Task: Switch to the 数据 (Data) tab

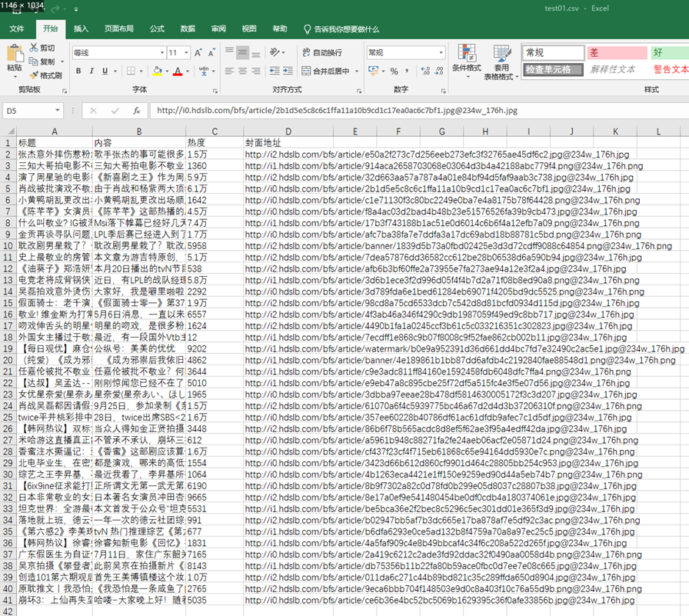Action: (188, 28)
